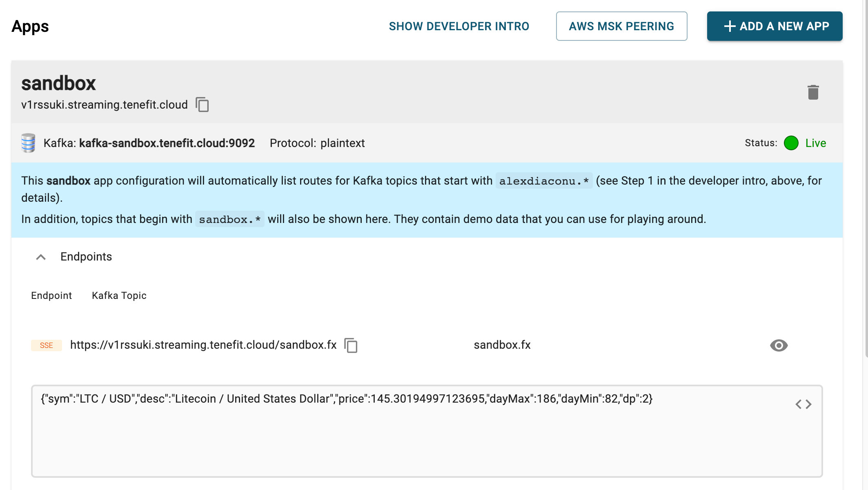Copy the sandbox.fx SSE endpoint URL

pyautogui.click(x=351, y=345)
